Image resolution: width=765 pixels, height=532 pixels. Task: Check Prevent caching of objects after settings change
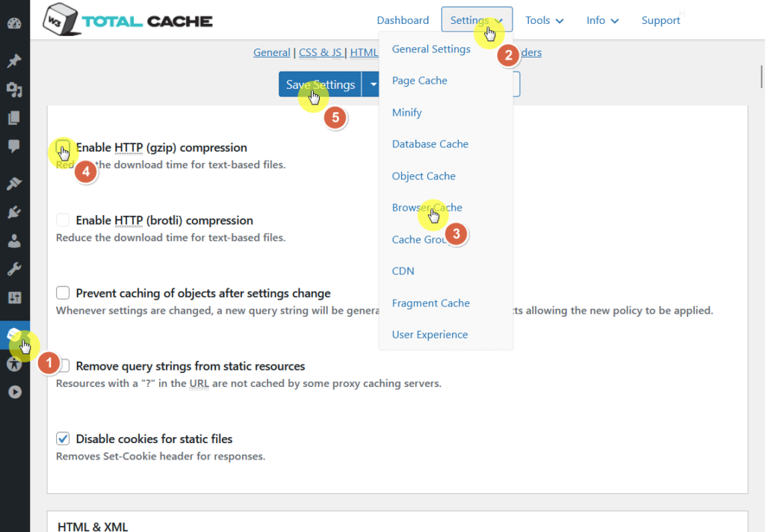click(x=63, y=293)
